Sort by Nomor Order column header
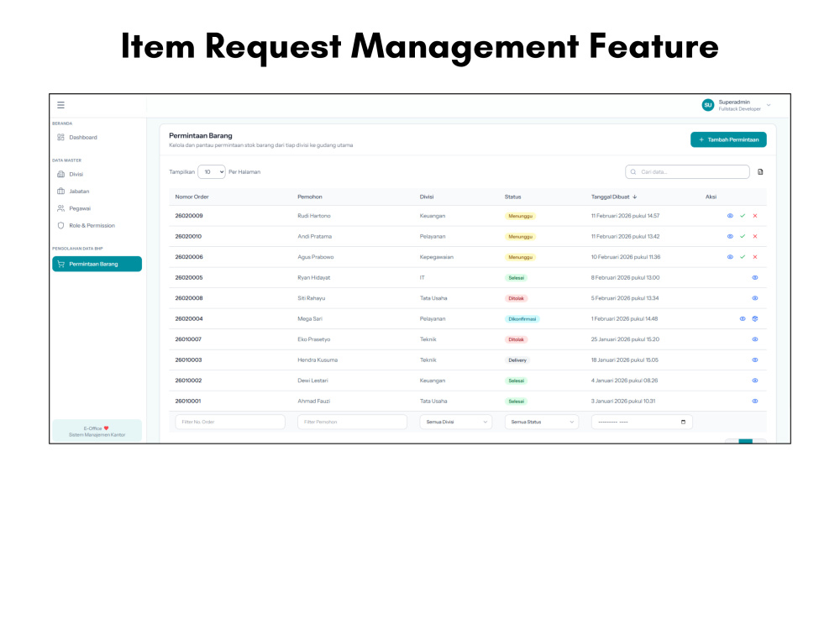 click(x=192, y=197)
